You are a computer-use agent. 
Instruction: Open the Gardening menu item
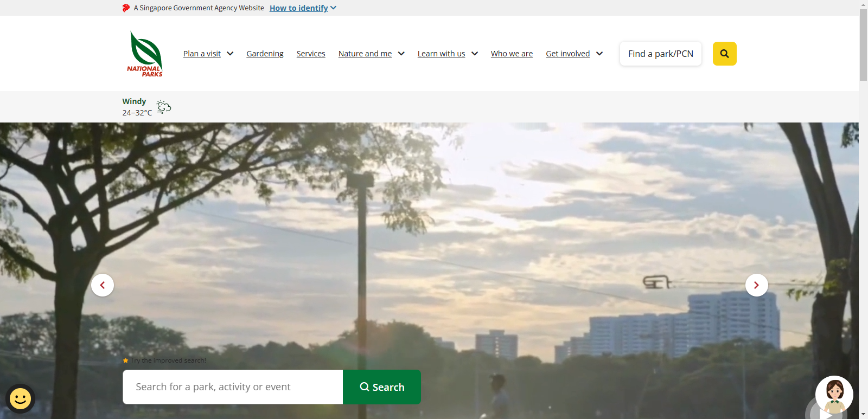click(265, 54)
